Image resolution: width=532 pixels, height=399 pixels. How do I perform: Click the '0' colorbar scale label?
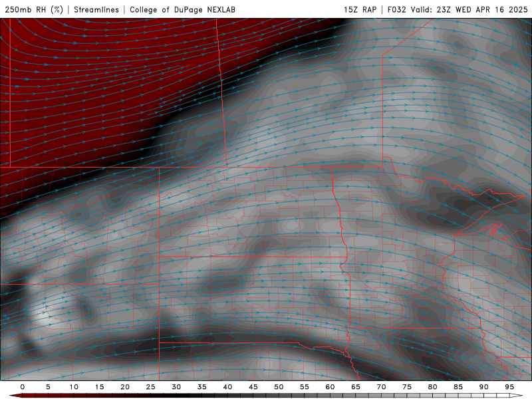[x=23, y=387]
